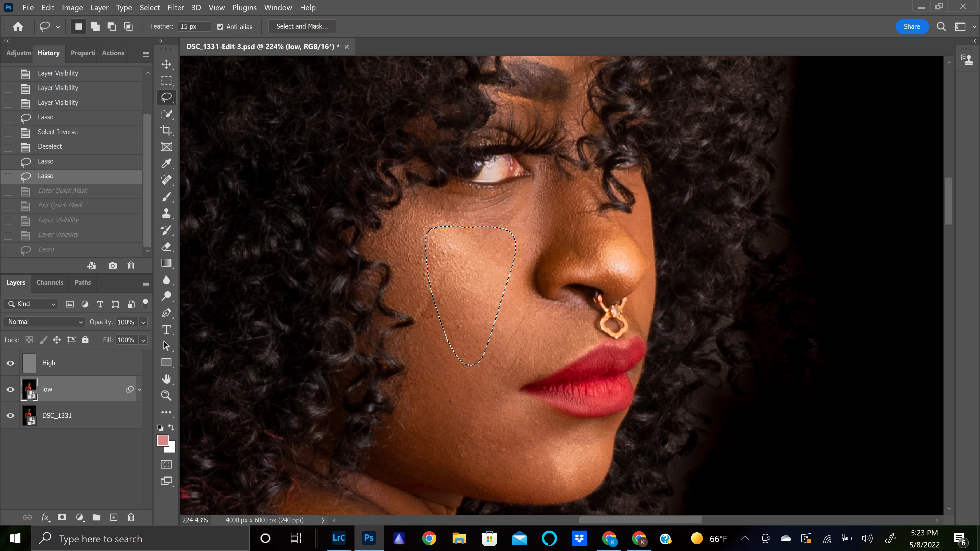Open the Normal blend mode dropdown
The image size is (980, 551).
[44, 322]
